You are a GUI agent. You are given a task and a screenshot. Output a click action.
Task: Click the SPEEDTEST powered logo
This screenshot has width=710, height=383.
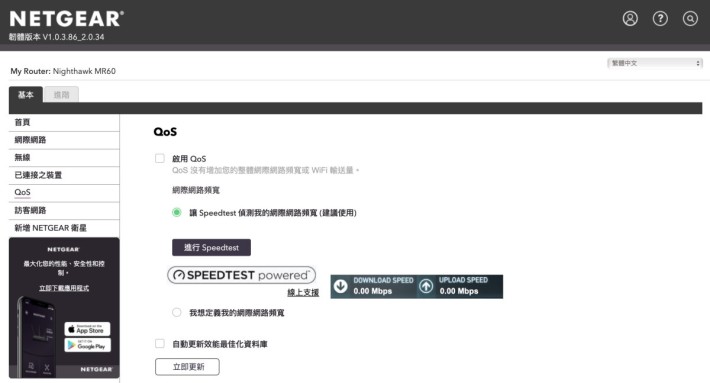click(x=241, y=275)
